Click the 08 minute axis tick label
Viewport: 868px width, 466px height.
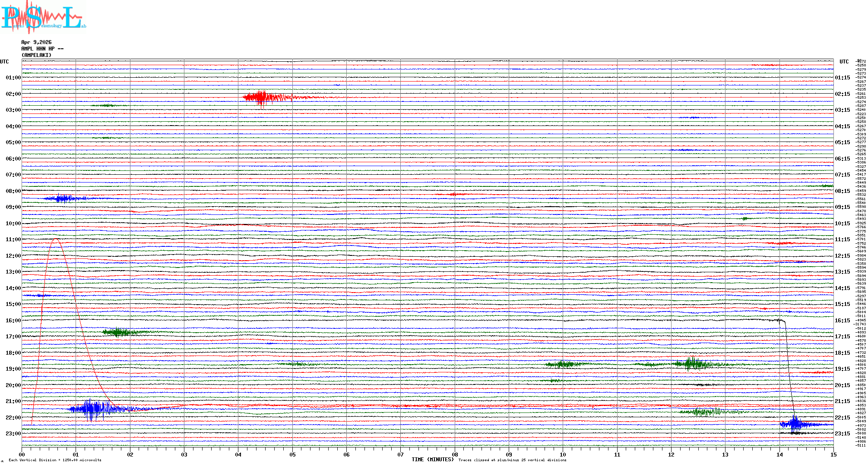[x=455, y=454]
